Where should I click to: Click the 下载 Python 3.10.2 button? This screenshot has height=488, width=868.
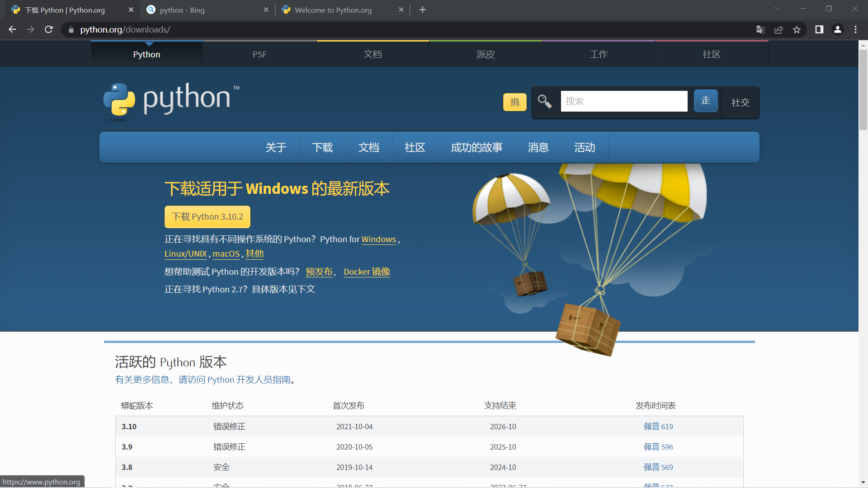208,217
